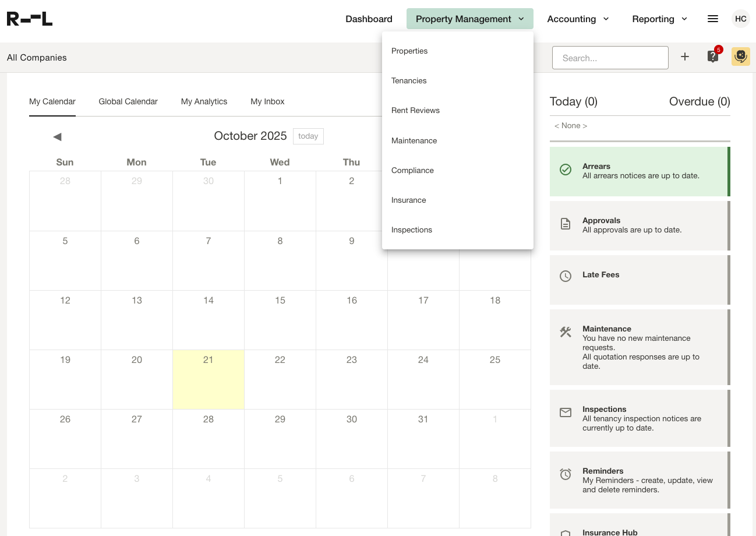Expand the Reporting dropdown
The width and height of the screenshot is (756, 536).
point(659,19)
